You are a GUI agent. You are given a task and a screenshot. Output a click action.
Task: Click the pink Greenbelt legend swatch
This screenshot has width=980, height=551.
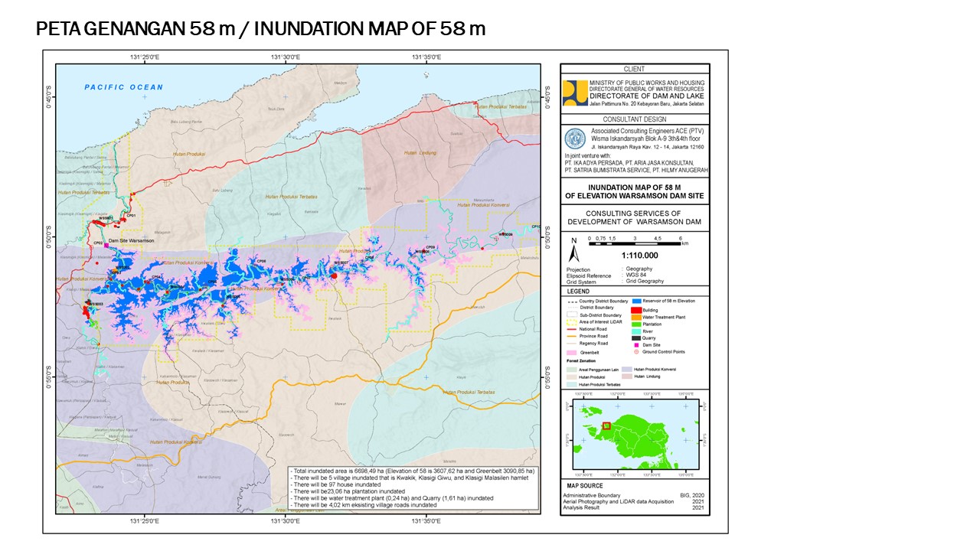tap(571, 353)
